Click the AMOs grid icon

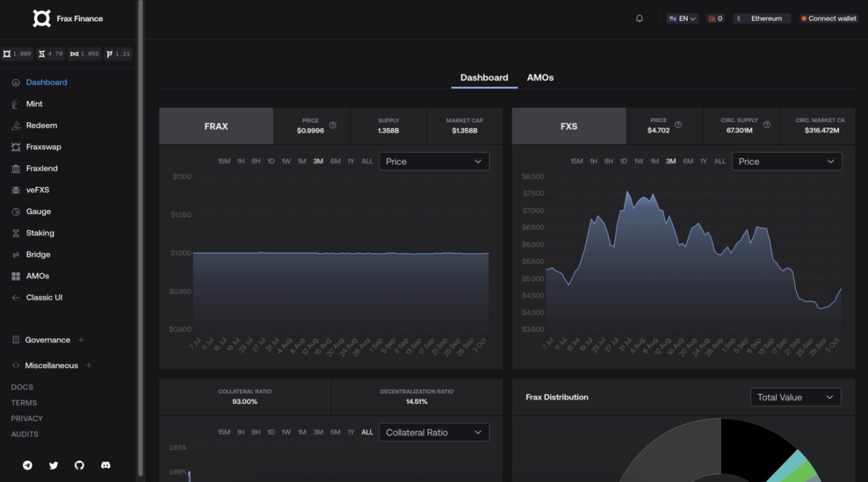point(16,276)
